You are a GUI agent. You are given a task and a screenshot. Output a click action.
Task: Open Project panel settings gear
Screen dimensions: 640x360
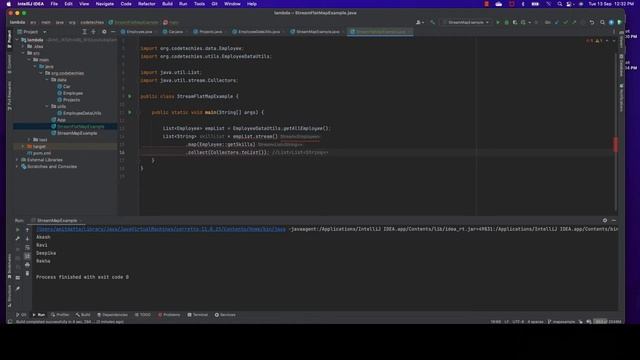104,32
